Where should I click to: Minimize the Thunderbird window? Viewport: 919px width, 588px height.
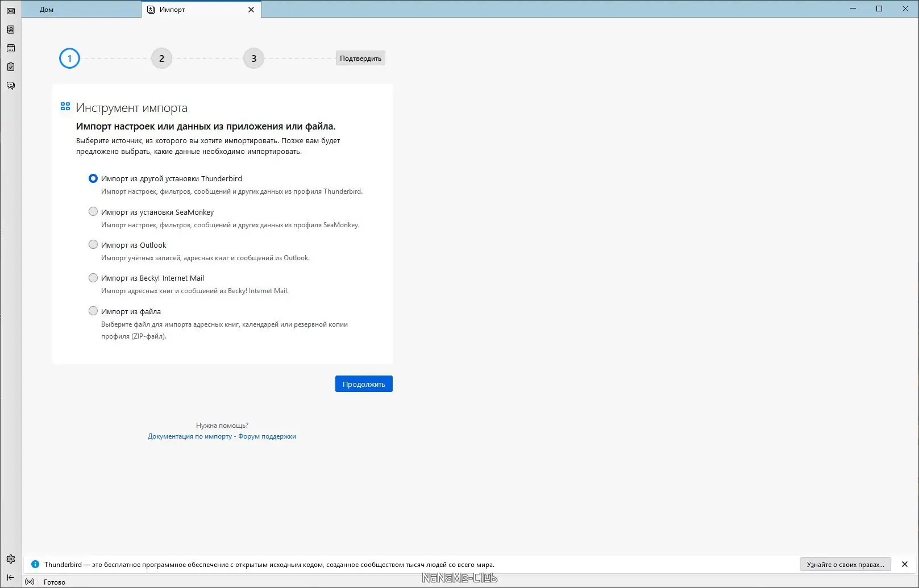pos(853,9)
